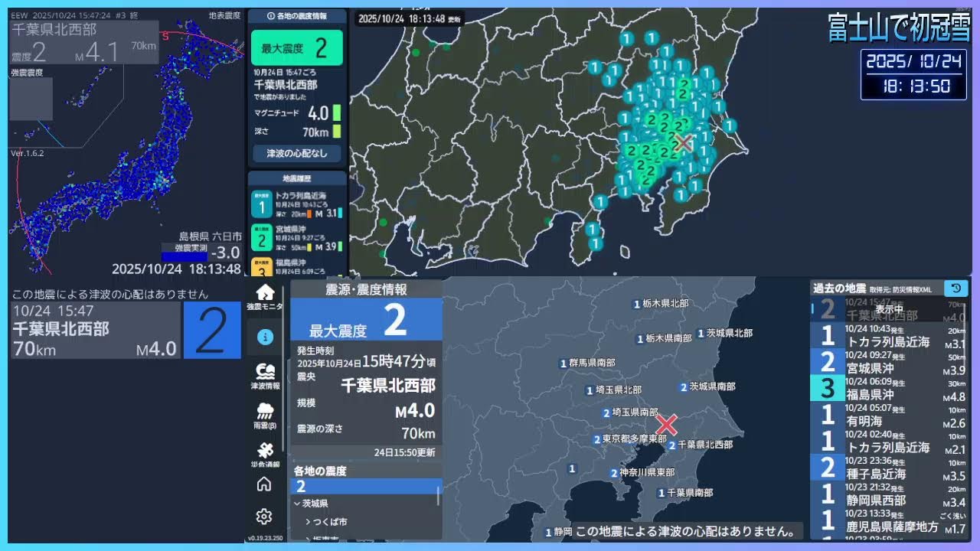
Task: Open the 種子島近海 M3.5 earthquake entry
Action: coord(888,468)
